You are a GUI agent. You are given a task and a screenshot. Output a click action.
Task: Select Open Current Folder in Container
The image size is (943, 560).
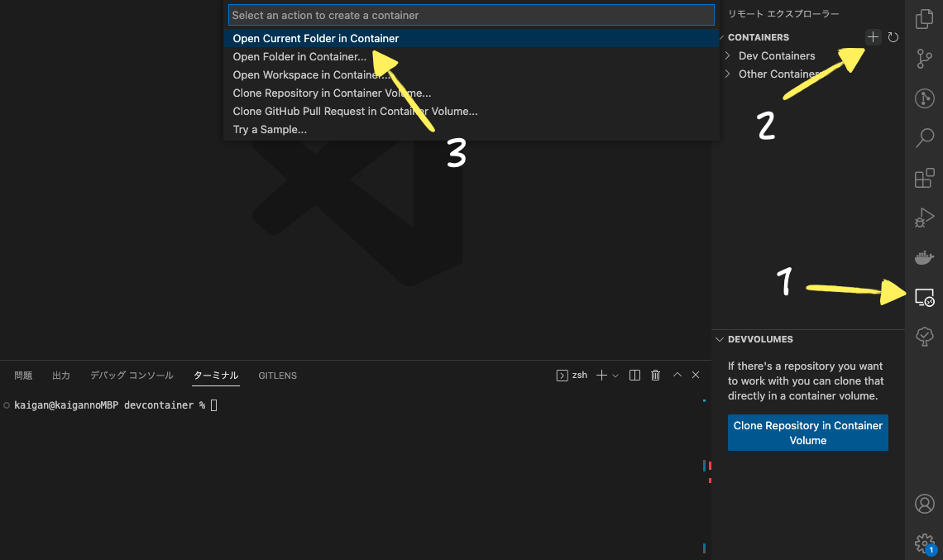coord(471,39)
